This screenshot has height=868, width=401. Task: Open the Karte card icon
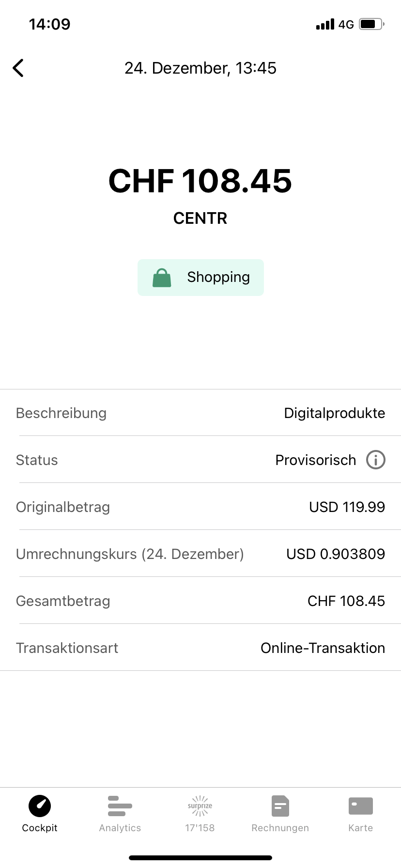(x=361, y=806)
